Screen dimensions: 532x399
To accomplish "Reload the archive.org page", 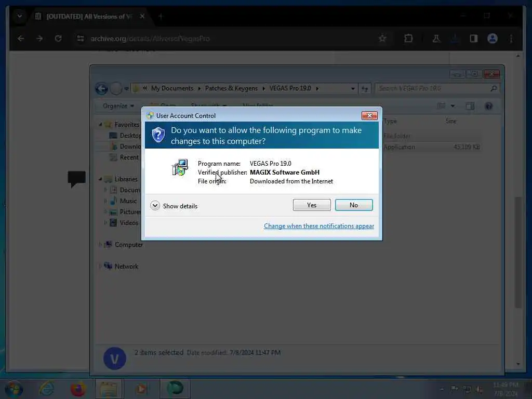I will pyautogui.click(x=58, y=38).
